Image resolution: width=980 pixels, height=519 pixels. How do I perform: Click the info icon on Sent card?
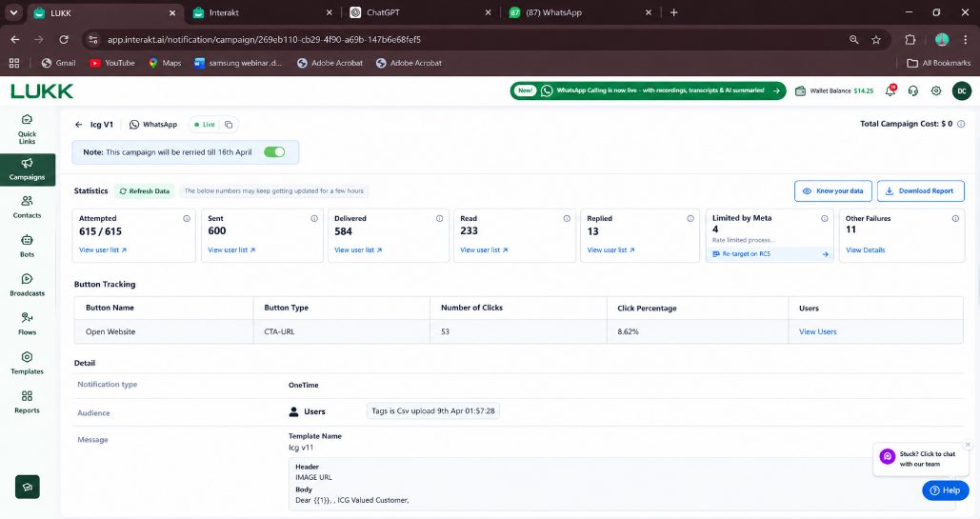tap(314, 218)
